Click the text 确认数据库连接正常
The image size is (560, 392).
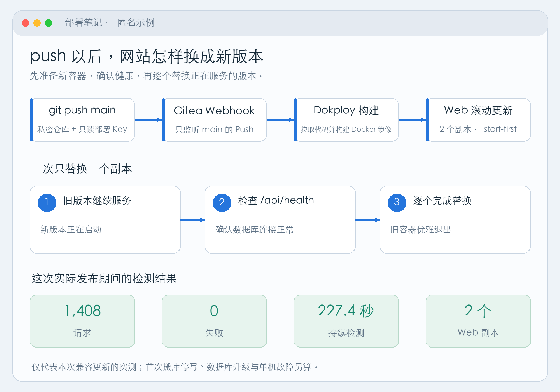[x=255, y=230]
